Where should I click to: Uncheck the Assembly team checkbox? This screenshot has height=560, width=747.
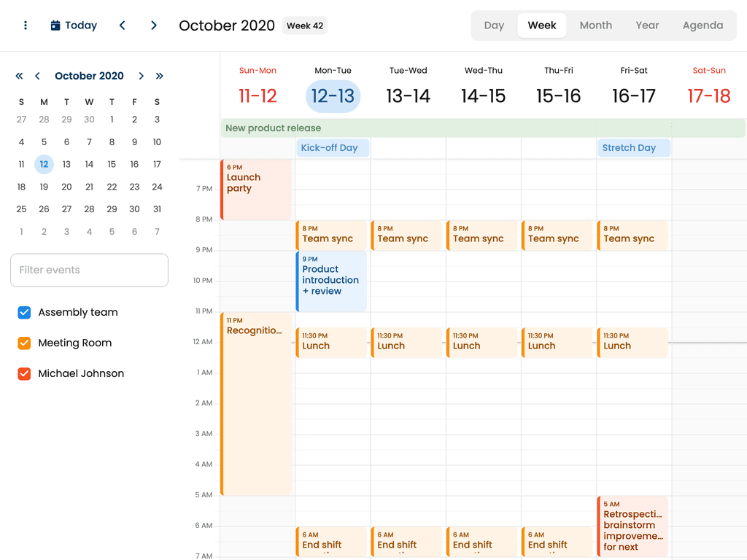tap(24, 312)
